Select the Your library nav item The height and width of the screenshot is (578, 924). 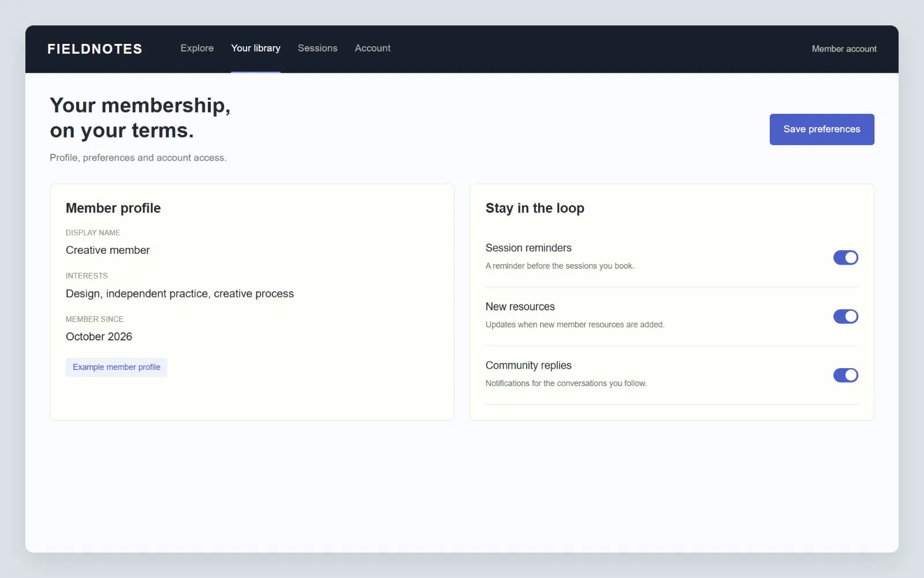coord(256,49)
